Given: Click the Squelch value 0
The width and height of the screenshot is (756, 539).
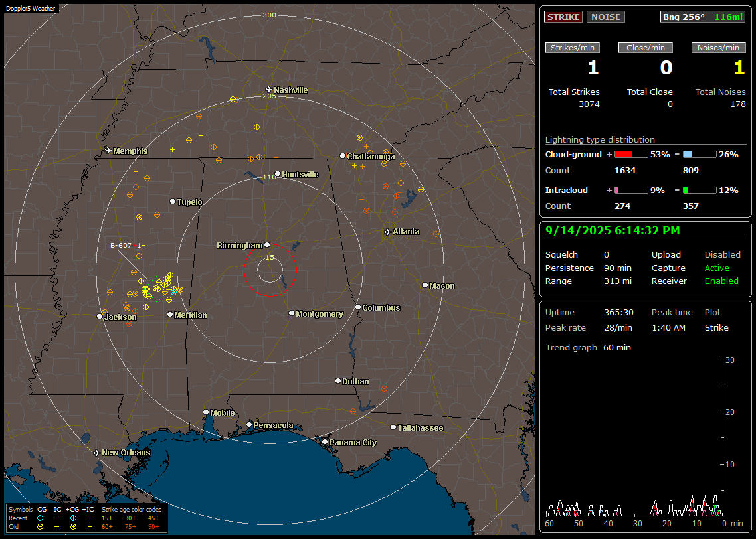Looking at the screenshot, I should 607,255.
